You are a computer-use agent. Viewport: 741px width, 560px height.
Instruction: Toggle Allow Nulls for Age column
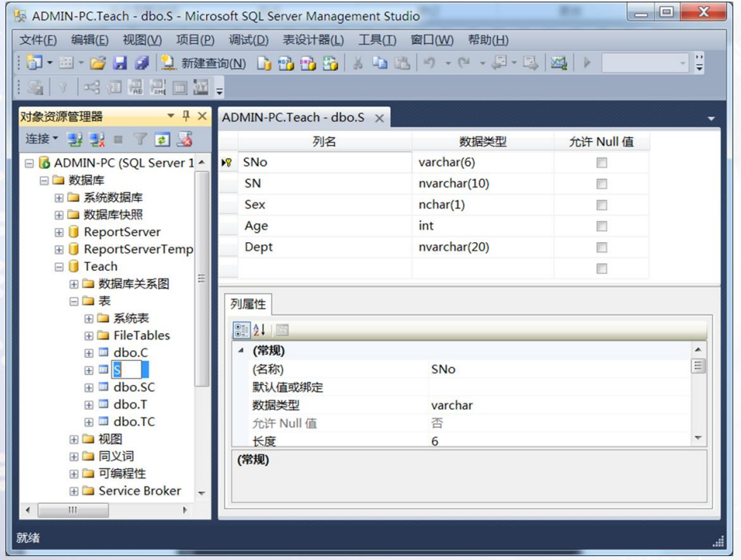[601, 226]
